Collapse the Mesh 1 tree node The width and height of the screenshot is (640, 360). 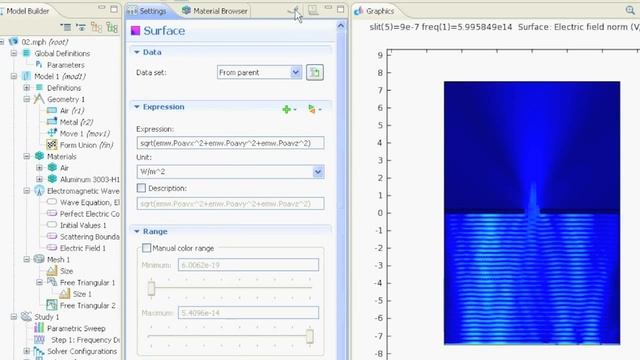27,259
